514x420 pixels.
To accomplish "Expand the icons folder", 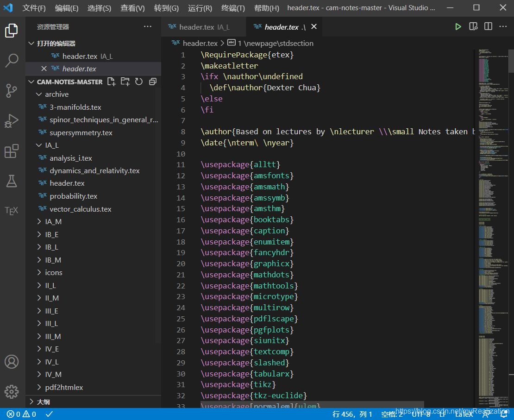I will click(x=39, y=272).
